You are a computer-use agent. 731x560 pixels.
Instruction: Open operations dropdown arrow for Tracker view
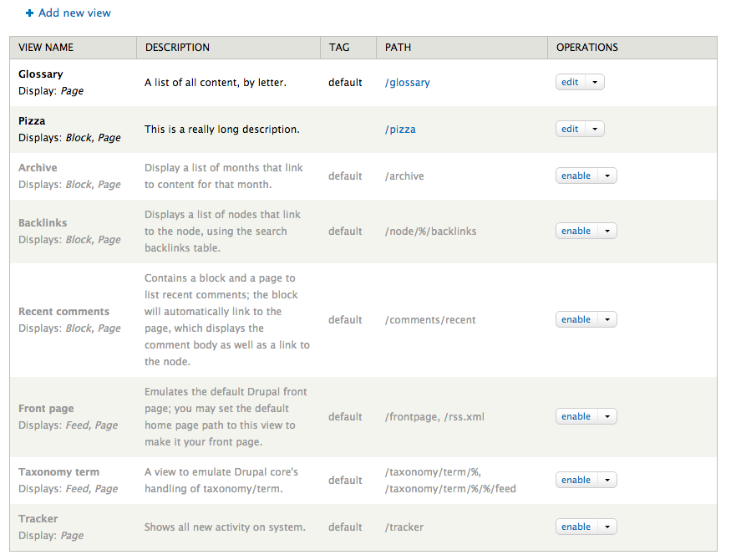pyautogui.click(x=607, y=527)
